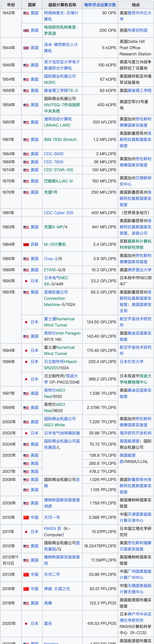Select the 415.53 PFLPOS value

[x=102, y=624]
